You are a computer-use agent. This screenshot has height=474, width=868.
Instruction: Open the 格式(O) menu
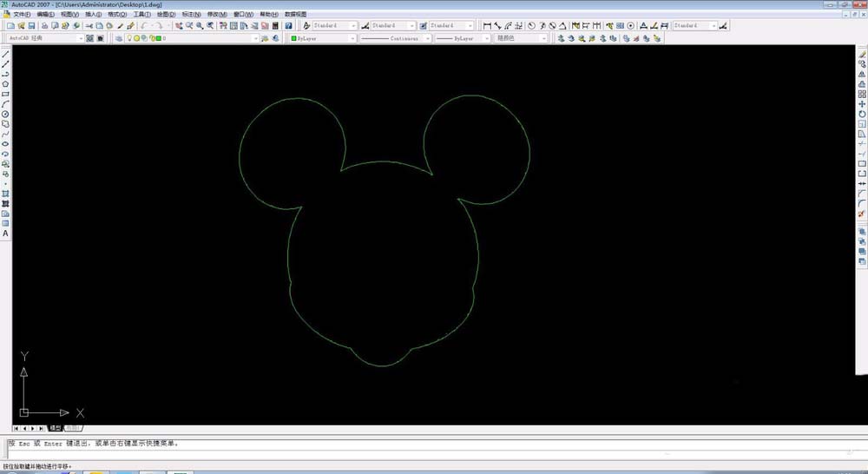pyautogui.click(x=117, y=15)
